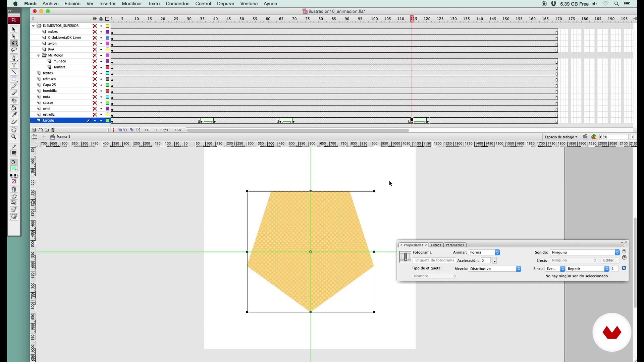Switch to the Filtros tab
Screen dimensions: 644x362
click(x=436, y=245)
